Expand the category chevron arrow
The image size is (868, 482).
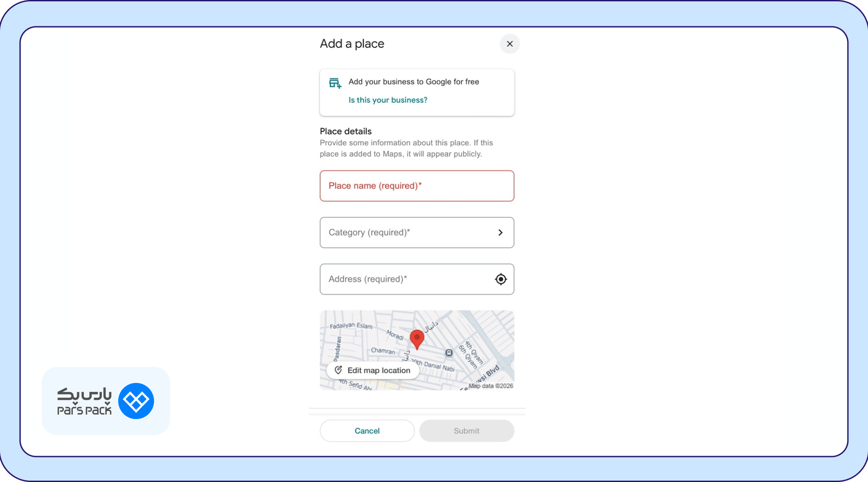(x=500, y=233)
